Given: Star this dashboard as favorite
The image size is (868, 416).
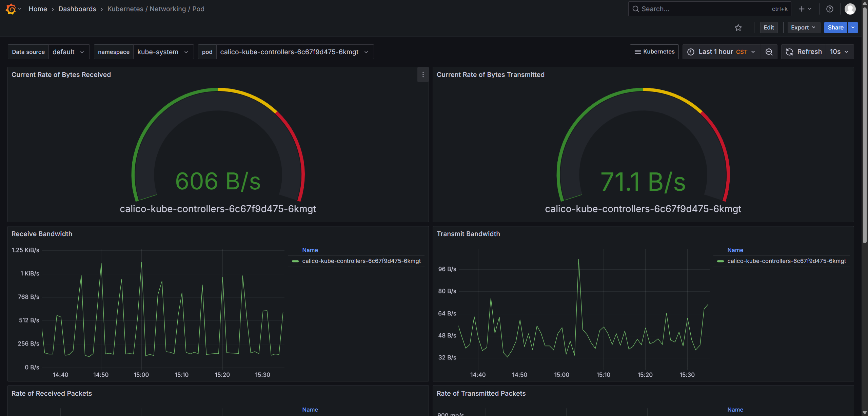Looking at the screenshot, I should (738, 28).
